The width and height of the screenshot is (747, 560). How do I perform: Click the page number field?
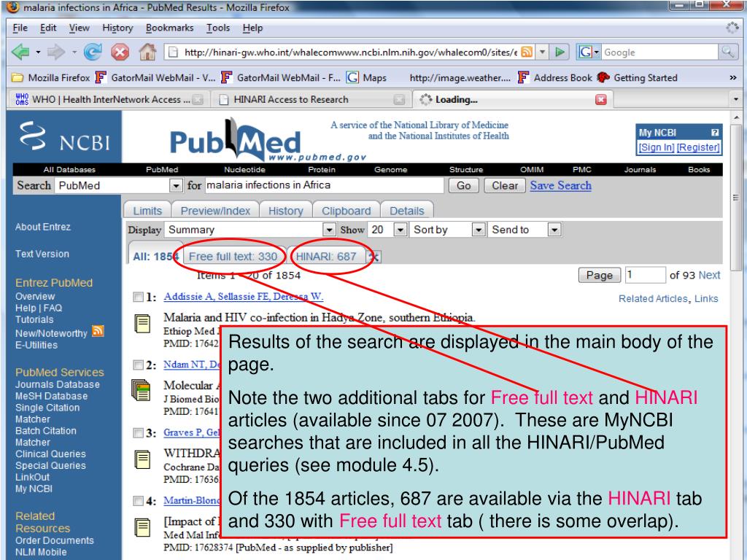[645, 275]
